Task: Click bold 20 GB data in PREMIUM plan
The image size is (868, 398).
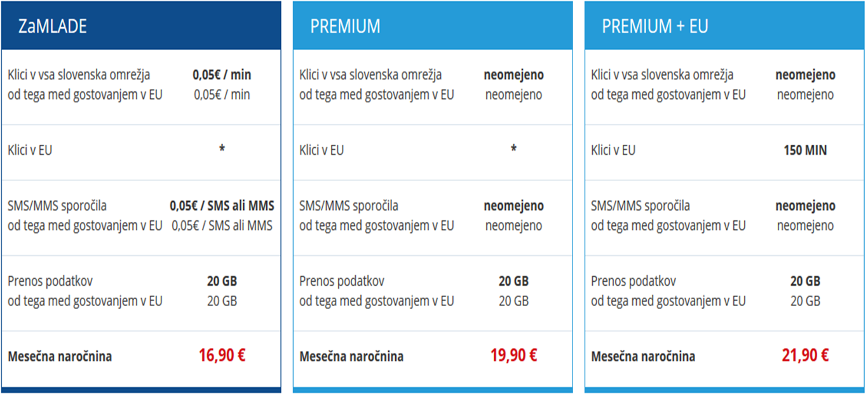Action: (x=513, y=281)
